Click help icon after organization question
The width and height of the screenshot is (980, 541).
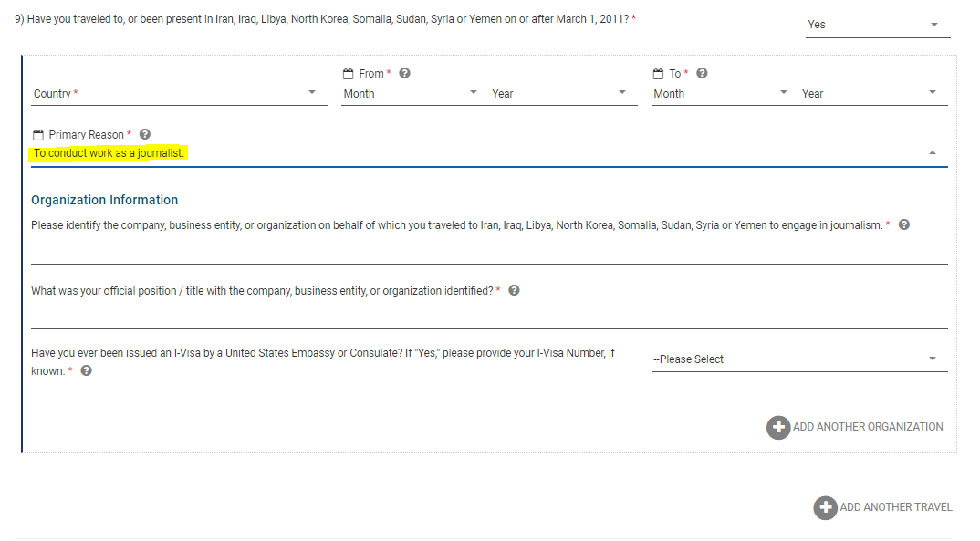pos(904,224)
